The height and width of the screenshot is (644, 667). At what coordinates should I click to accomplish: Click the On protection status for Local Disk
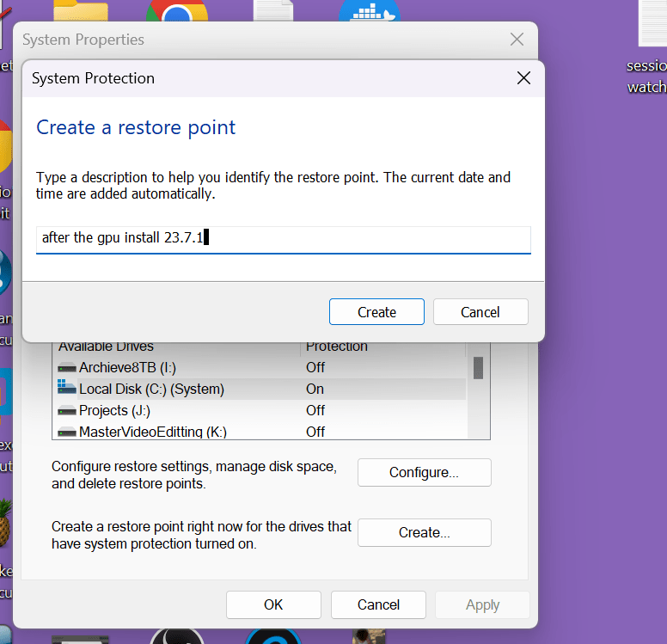pyautogui.click(x=315, y=389)
